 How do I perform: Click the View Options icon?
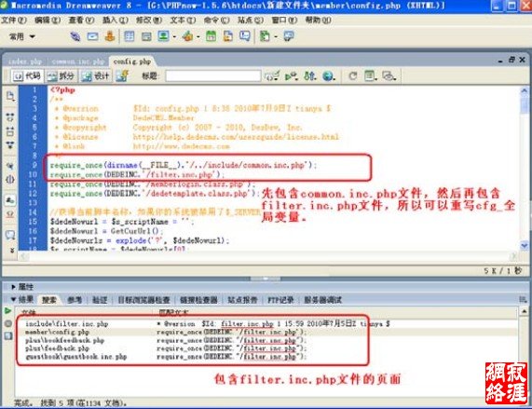370,76
